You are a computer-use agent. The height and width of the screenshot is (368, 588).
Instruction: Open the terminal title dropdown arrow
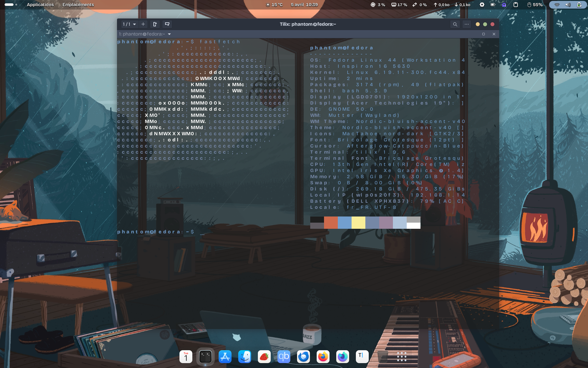169,34
